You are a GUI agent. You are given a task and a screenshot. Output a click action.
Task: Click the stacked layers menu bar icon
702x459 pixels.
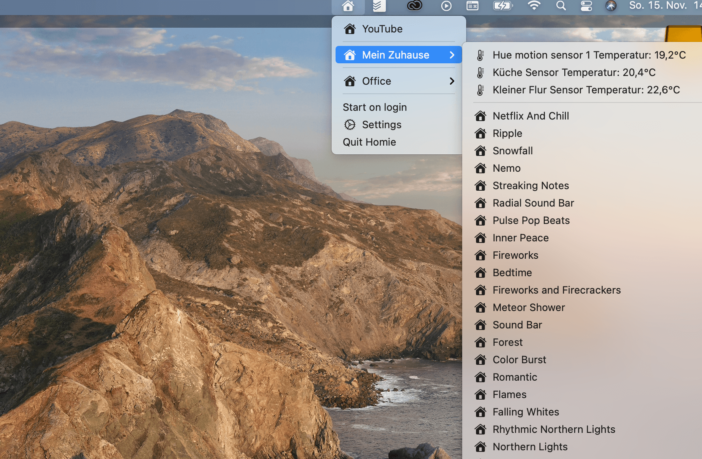[379, 6]
